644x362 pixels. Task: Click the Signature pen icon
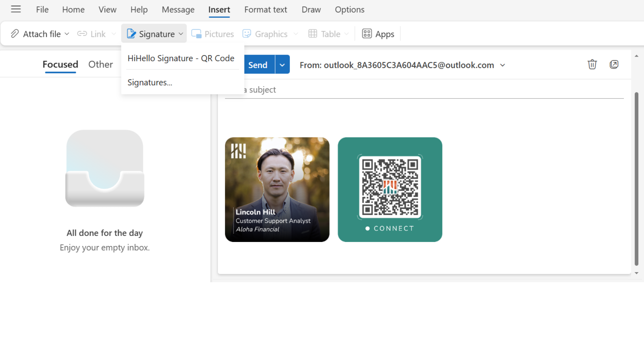pos(131,34)
